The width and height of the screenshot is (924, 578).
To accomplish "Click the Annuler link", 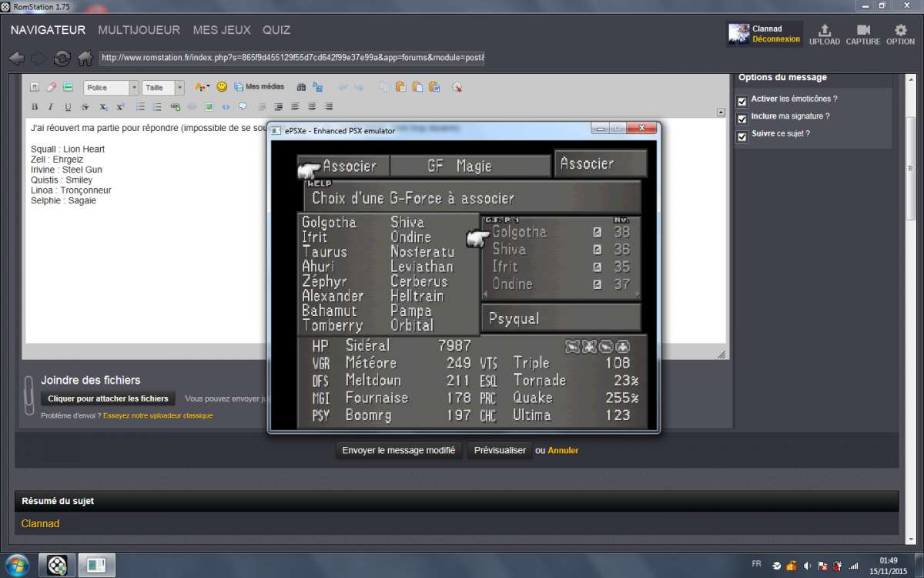I will pos(563,450).
